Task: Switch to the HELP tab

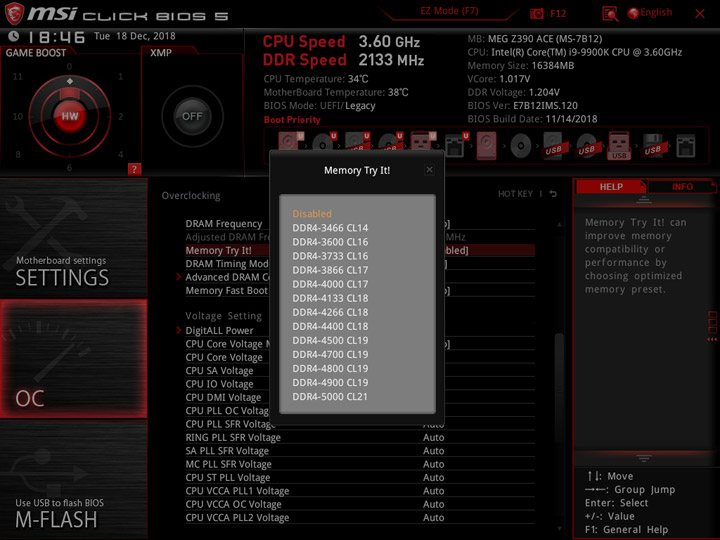Action: 611,186
